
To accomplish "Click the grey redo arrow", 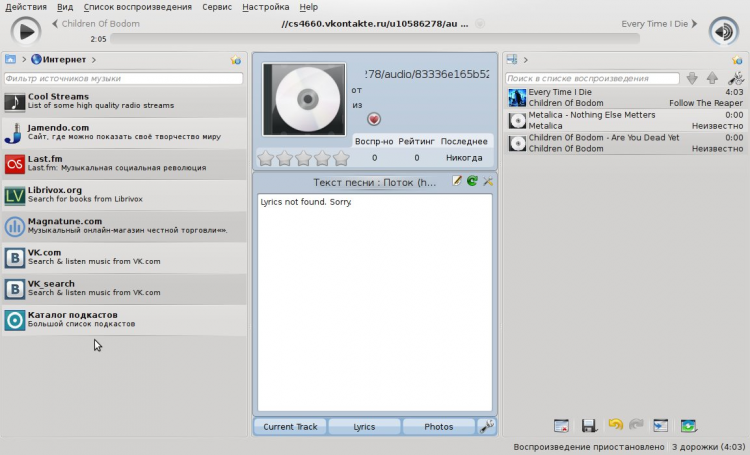I will click(636, 424).
